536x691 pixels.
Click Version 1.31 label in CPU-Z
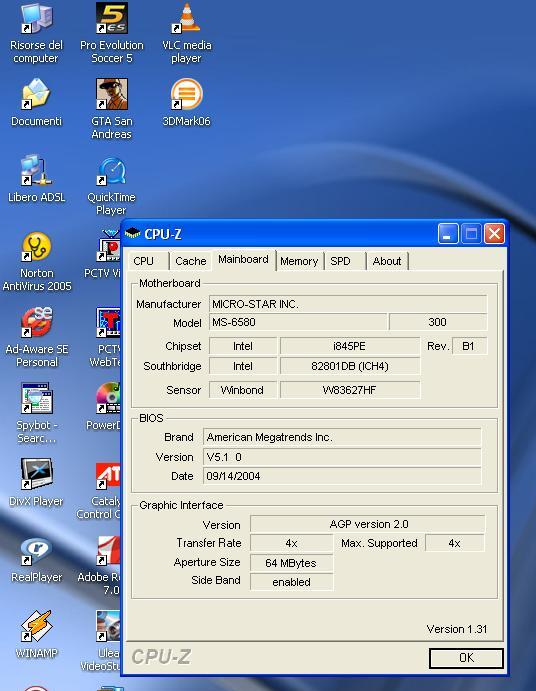(x=457, y=629)
